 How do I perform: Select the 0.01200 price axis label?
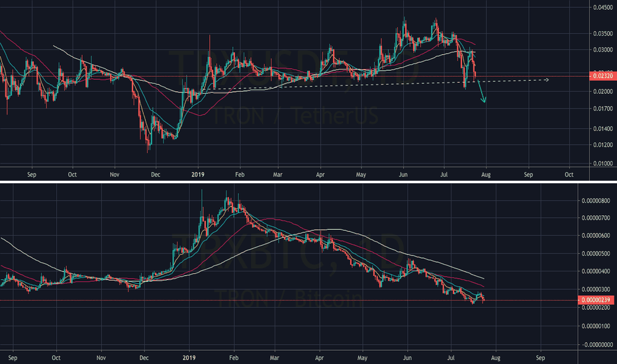tap(603, 145)
